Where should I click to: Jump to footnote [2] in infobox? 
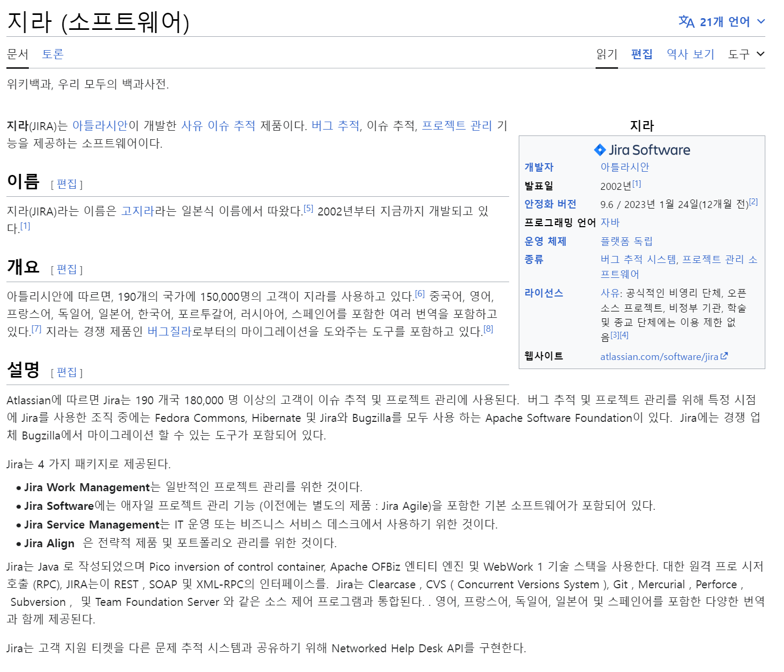754,202
